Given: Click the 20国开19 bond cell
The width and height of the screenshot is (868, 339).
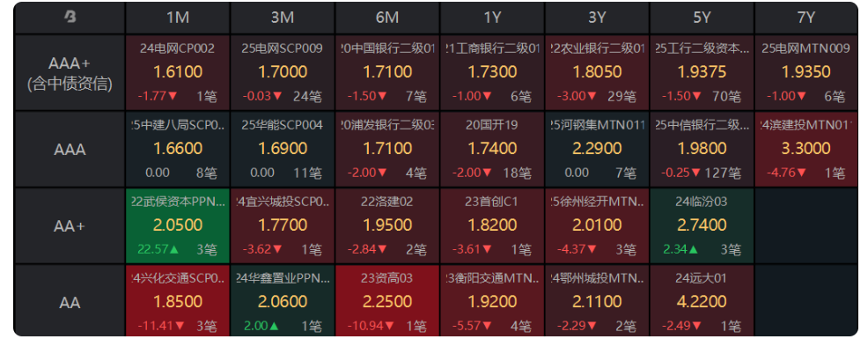Looking at the screenshot, I should pos(492,150).
